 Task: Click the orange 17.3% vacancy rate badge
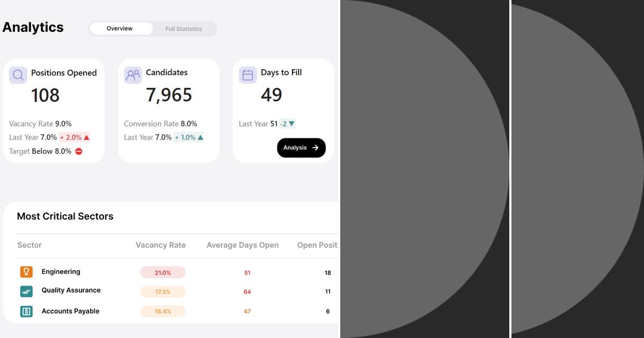(x=163, y=291)
